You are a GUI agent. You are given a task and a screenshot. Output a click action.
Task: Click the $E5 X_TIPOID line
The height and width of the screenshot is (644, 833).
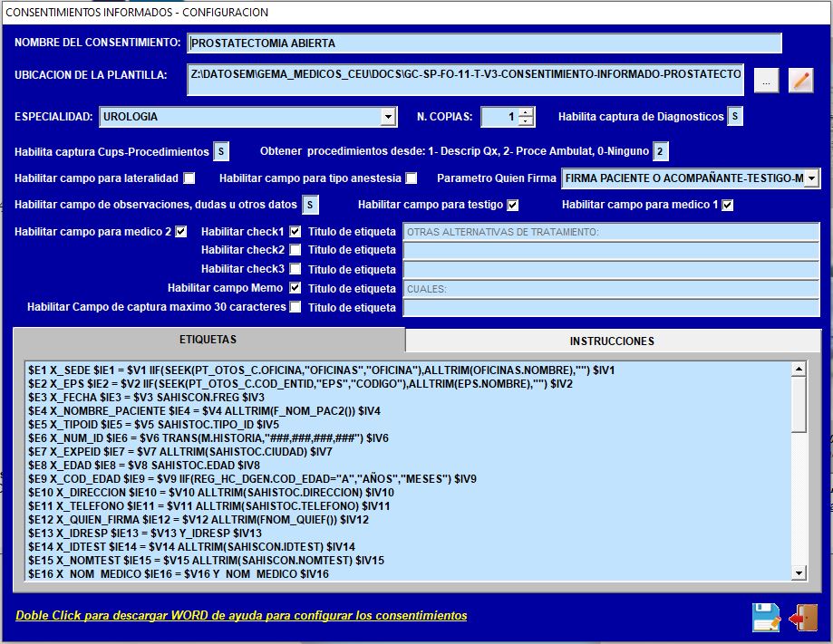tap(153, 425)
